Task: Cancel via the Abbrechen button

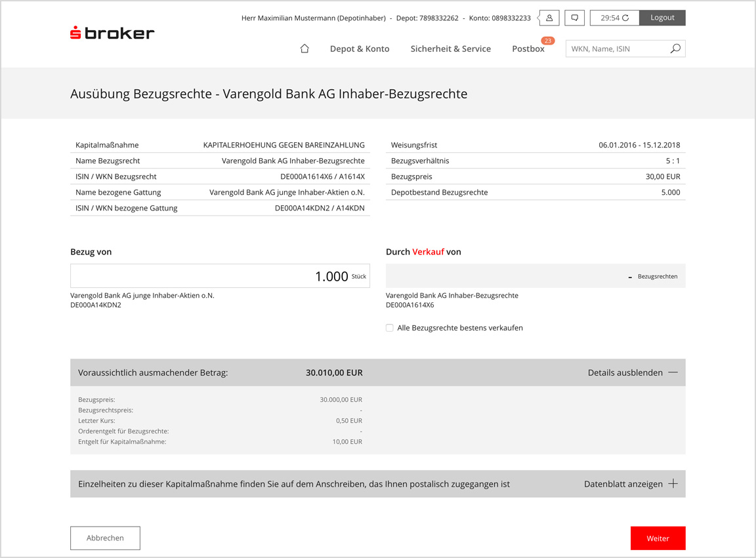Action: pyautogui.click(x=105, y=538)
